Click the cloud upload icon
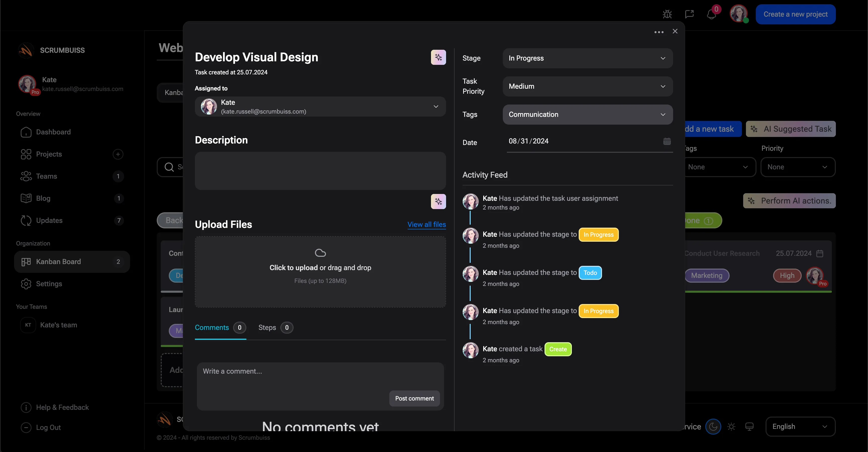 click(320, 253)
